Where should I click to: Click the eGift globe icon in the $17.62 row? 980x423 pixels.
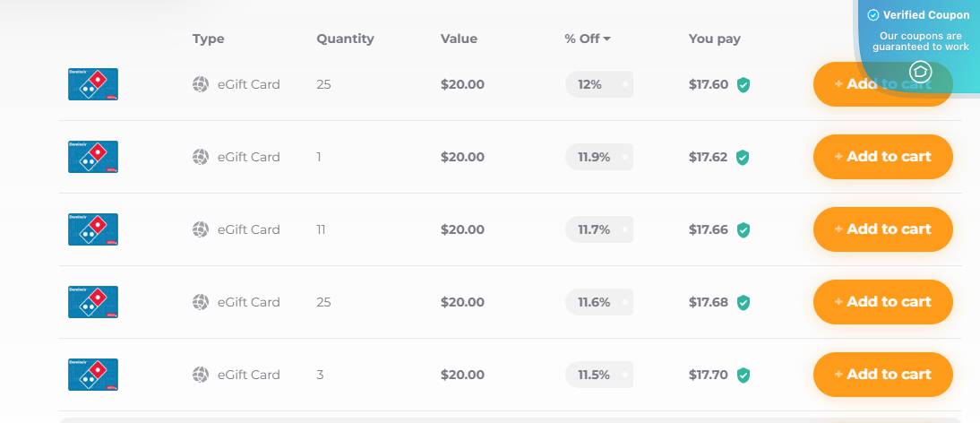(201, 157)
